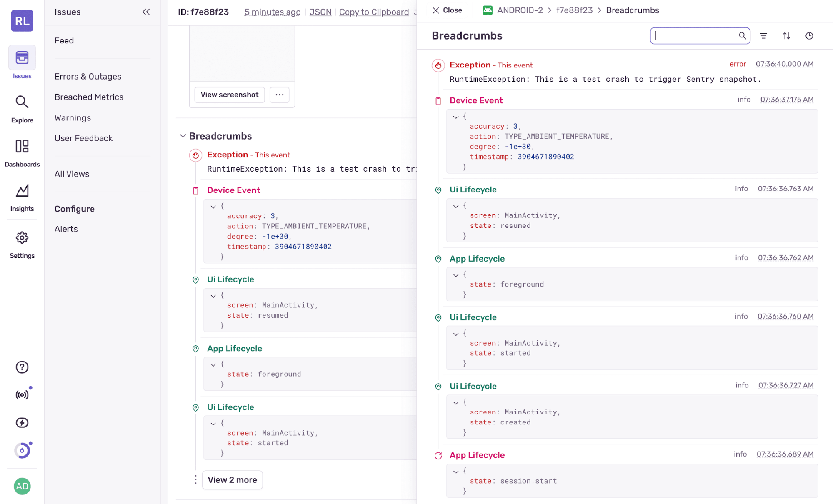
Task: Collapse the Device Event JSON in the drawer
Action: (456, 117)
